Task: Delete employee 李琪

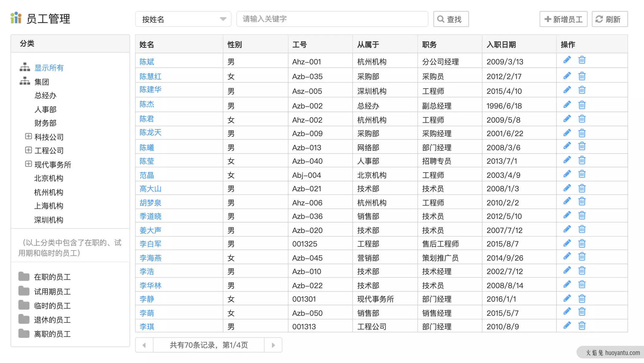Action: click(x=582, y=325)
